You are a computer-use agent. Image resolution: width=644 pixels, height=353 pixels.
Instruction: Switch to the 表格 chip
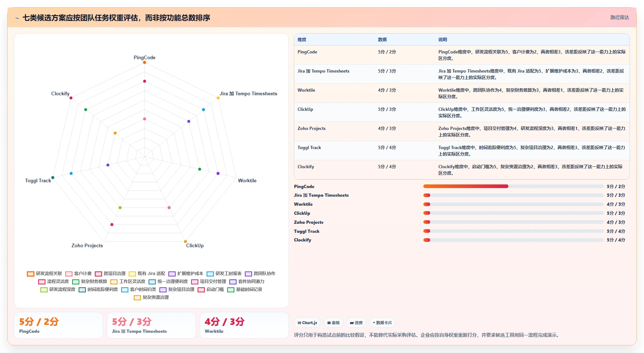pyautogui.click(x=334, y=323)
